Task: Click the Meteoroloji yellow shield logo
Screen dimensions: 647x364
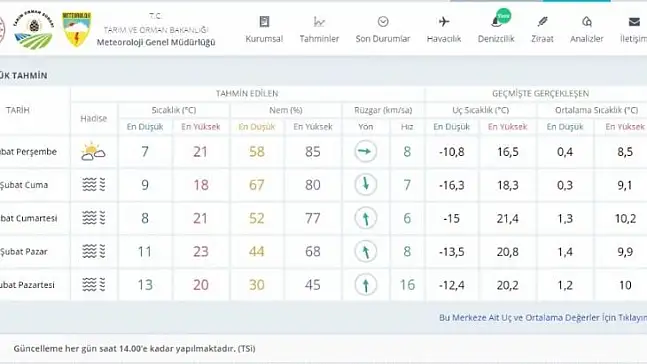Action: [x=76, y=28]
